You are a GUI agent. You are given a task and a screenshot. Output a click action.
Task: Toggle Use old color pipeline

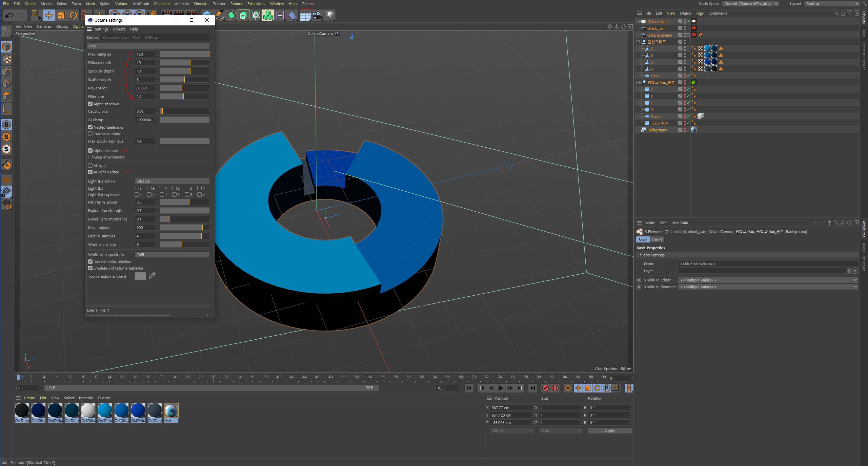pos(90,262)
